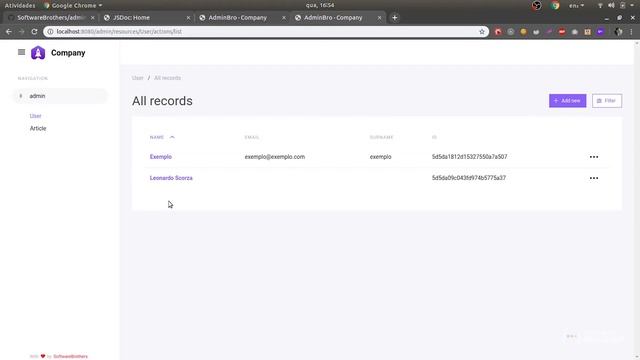View site information icon in address bar

(x=50, y=31)
